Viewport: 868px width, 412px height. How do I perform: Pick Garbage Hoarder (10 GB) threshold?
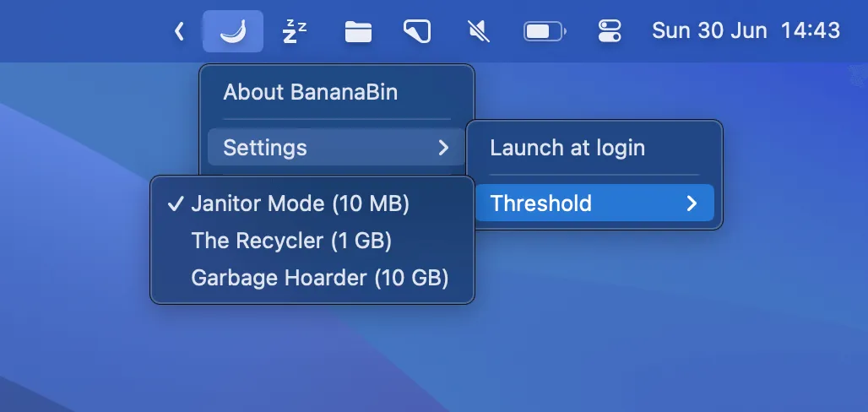click(x=319, y=278)
